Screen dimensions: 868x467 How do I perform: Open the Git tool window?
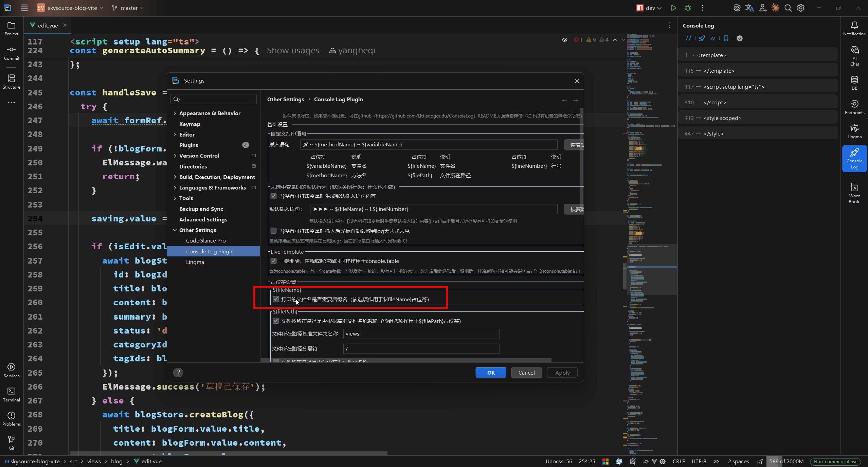[12, 443]
